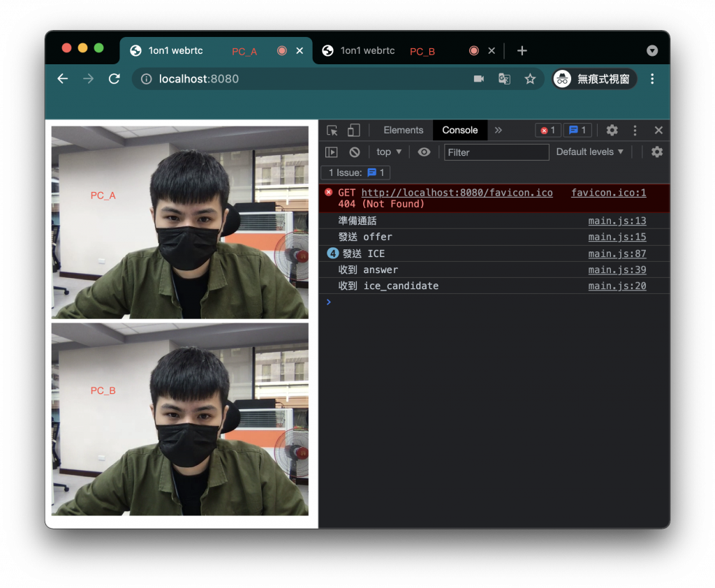This screenshot has height=588, width=715.
Task: Close the second 1on1 webrtc tab
Action: click(x=492, y=51)
